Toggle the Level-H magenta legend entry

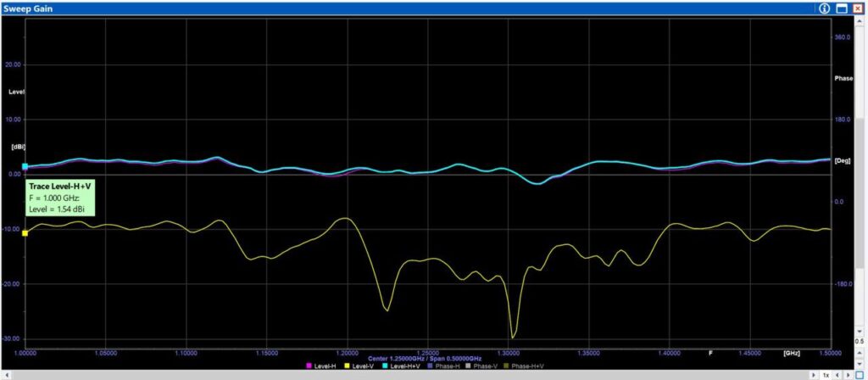coord(321,366)
